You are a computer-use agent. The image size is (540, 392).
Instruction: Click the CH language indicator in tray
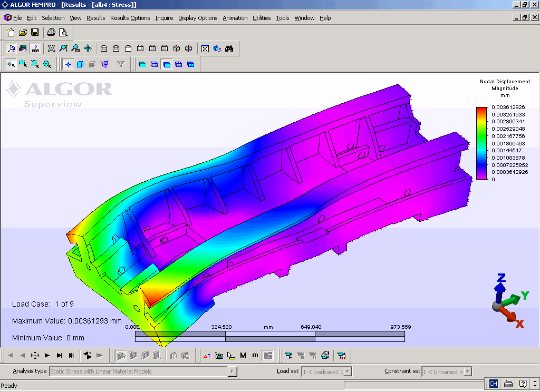click(494, 384)
